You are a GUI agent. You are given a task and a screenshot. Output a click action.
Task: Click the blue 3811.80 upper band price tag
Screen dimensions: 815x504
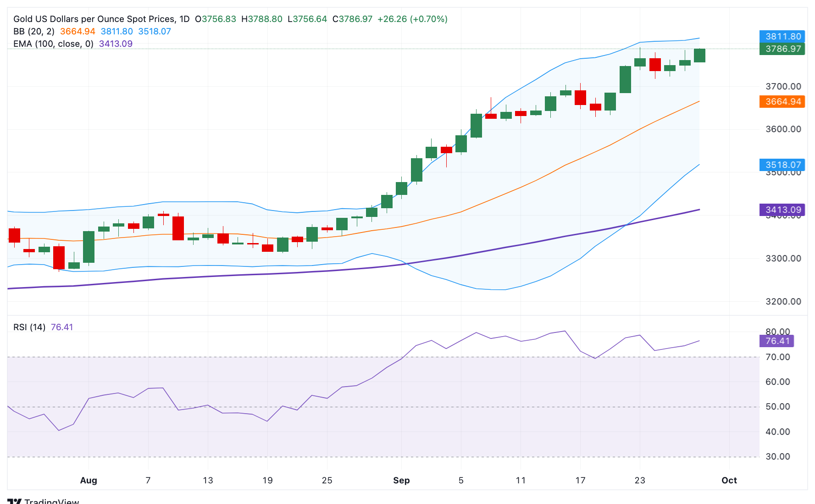(x=782, y=36)
